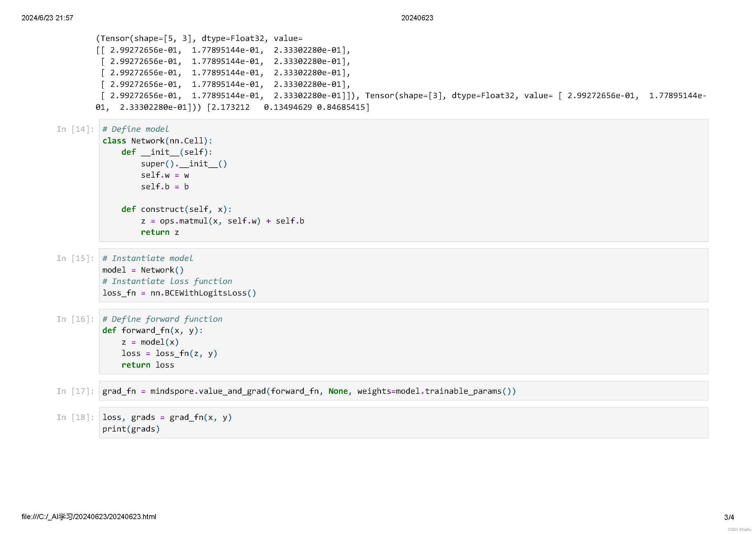This screenshot has height=534, width=756.
Task: Click 'model = Network()' line
Action: [x=143, y=270]
